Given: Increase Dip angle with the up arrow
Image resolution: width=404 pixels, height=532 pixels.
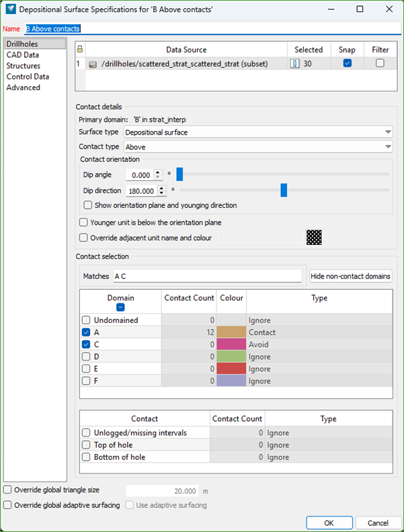Looking at the screenshot, I should pos(158,172).
